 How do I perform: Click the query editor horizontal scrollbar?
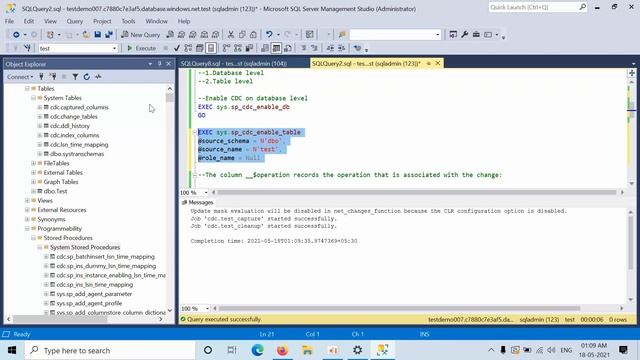point(416,192)
